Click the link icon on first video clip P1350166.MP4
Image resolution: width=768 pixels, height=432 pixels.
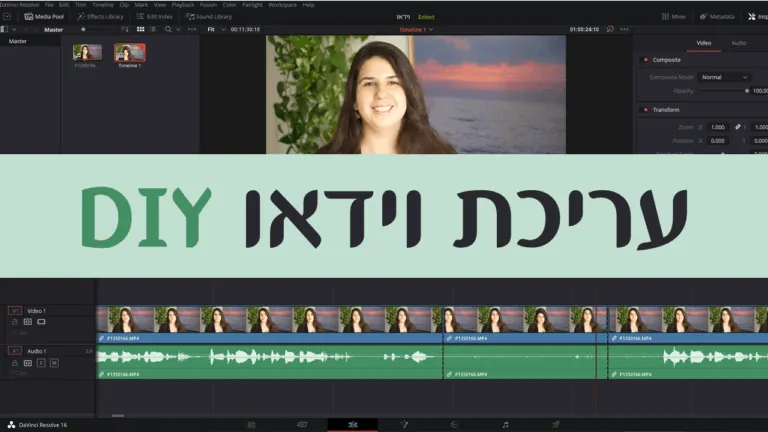101,338
